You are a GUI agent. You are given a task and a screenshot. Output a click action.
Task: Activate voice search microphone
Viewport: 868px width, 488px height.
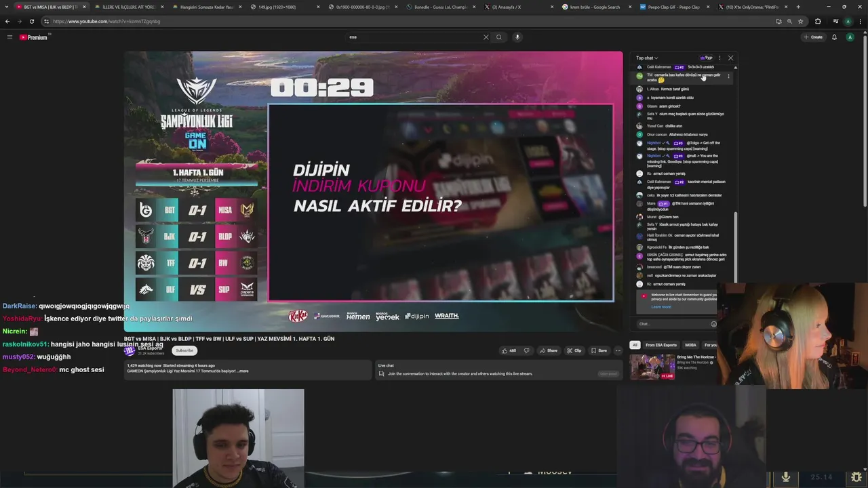[517, 37]
